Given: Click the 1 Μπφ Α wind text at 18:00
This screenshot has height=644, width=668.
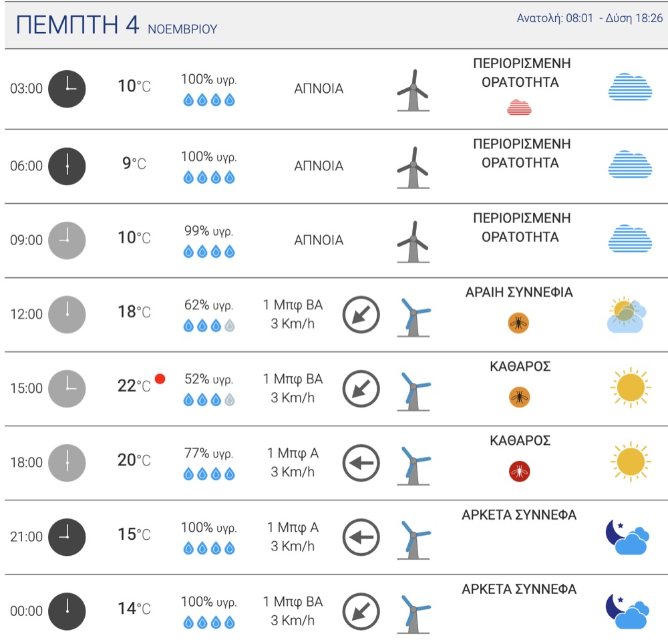Looking at the screenshot, I should click(293, 453).
